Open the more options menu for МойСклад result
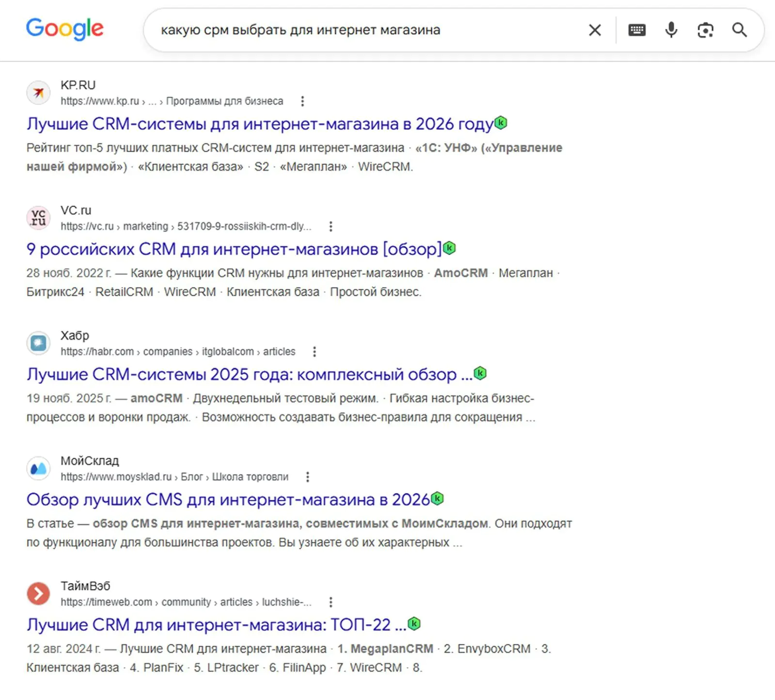 307,477
